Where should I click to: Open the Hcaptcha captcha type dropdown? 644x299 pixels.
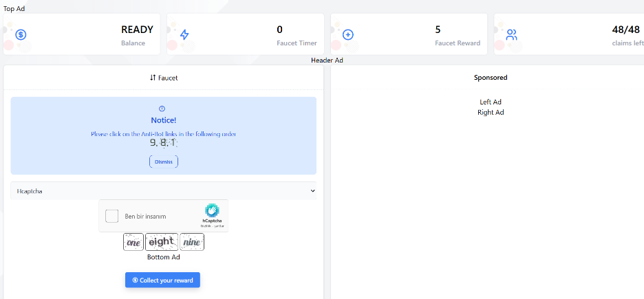(x=163, y=190)
